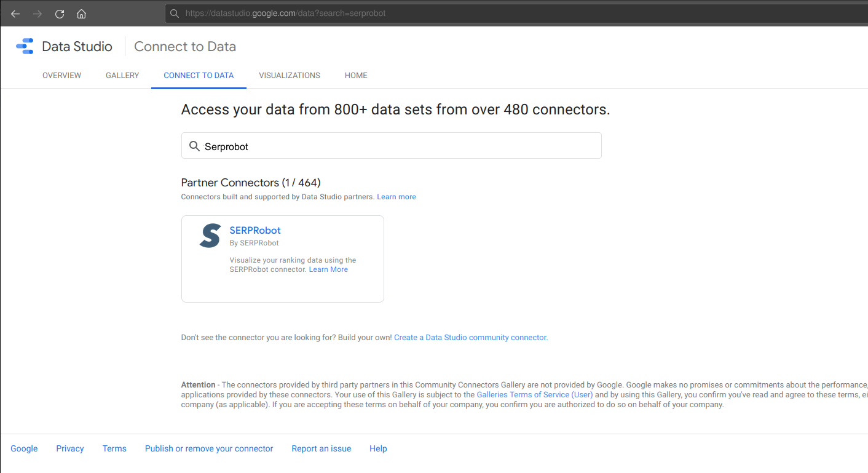The height and width of the screenshot is (473, 868).
Task: Open the browser home icon
Action: click(x=81, y=14)
